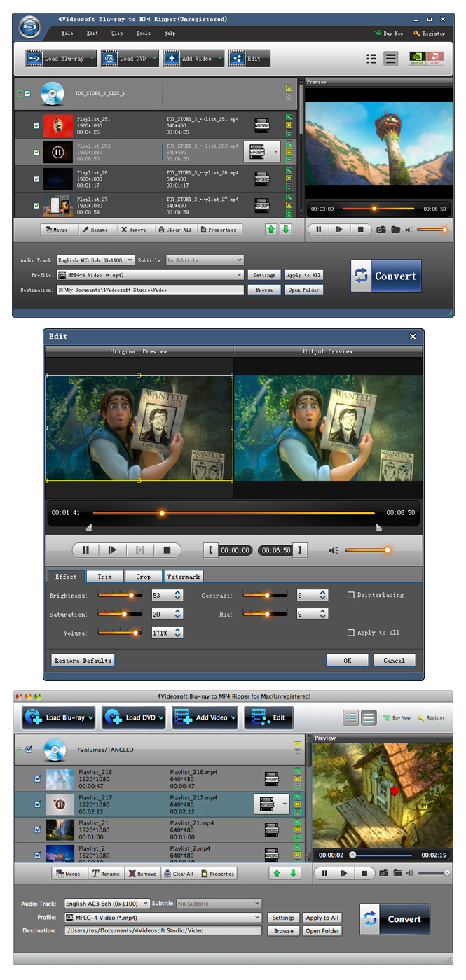Open output format dropdown for Playlist_253 row
Screen dimensions: 466x980
coord(275,151)
